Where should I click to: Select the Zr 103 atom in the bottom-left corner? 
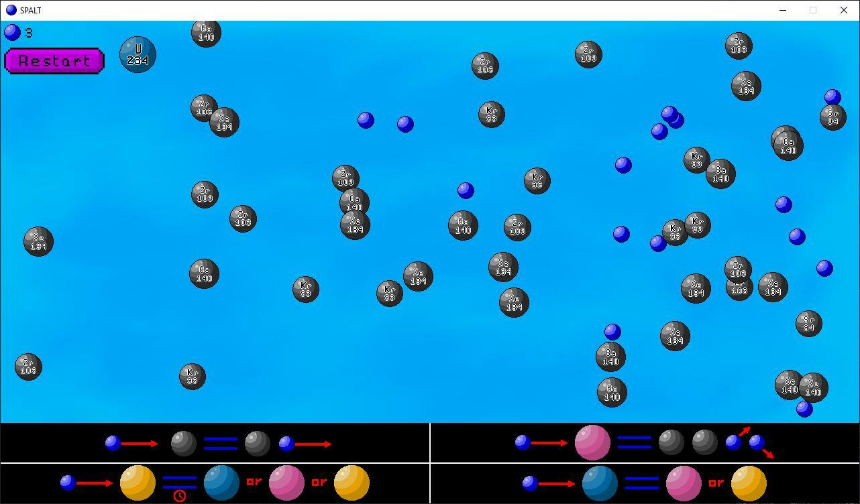(28, 367)
